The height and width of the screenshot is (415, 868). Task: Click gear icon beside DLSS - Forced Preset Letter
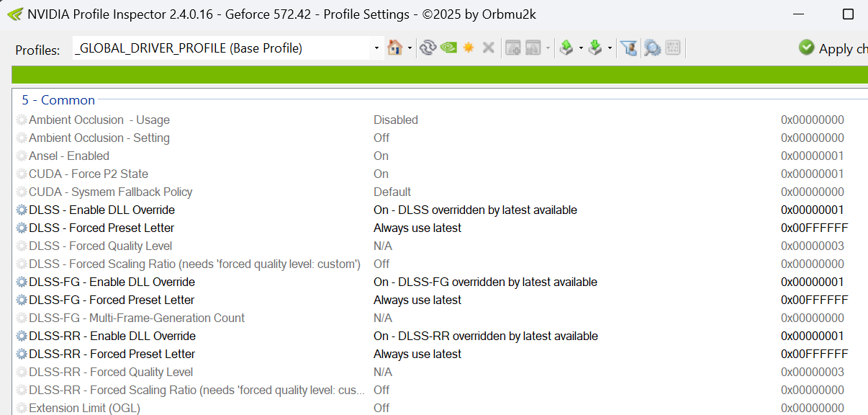coord(22,228)
